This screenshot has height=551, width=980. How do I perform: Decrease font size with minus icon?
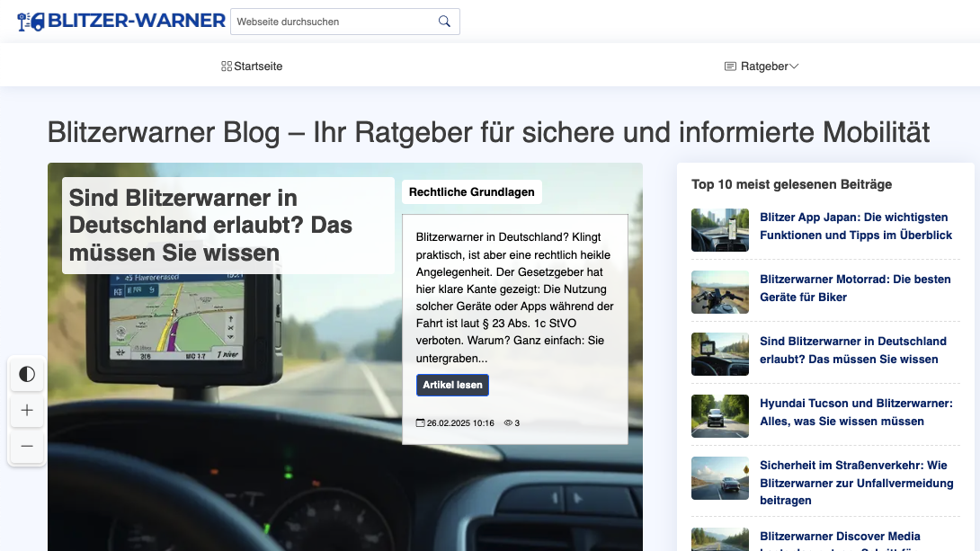[x=27, y=446]
